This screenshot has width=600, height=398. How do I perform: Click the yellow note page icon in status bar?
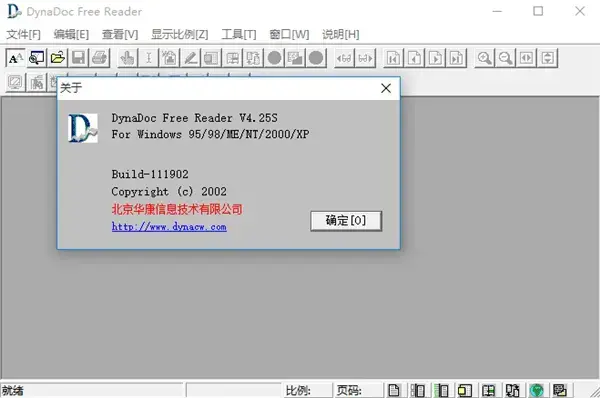tap(465, 390)
